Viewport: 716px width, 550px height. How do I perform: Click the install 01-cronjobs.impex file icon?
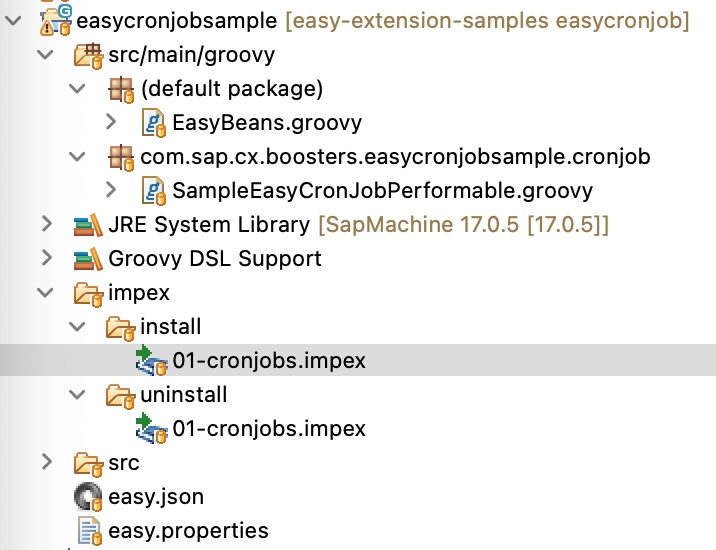[x=153, y=361]
